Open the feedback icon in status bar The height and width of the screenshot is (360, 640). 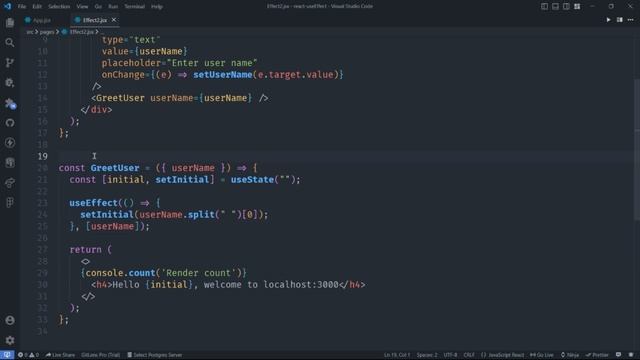click(x=619, y=355)
